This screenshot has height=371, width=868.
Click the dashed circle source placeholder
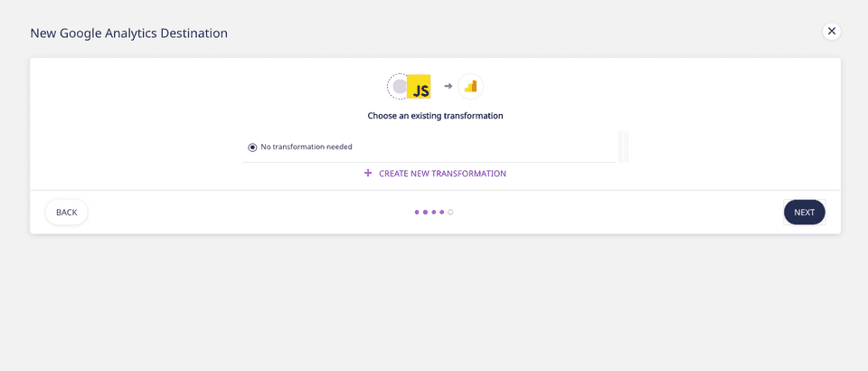click(x=398, y=87)
